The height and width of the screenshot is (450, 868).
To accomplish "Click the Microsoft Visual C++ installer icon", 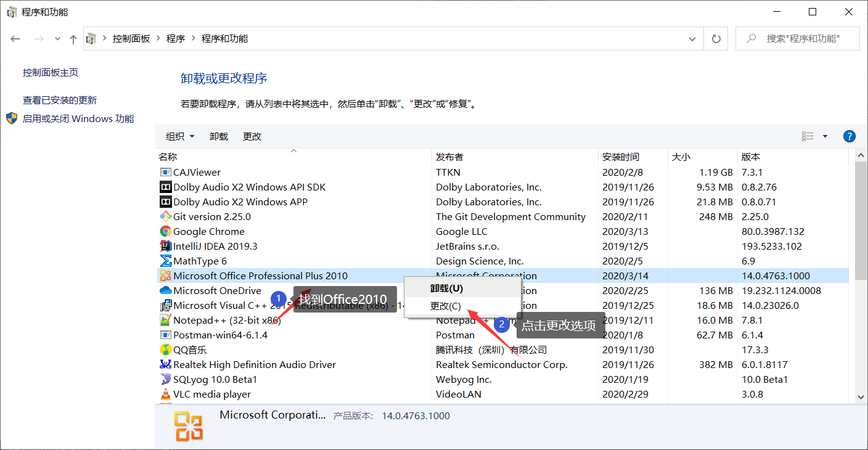I will click(x=165, y=305).
